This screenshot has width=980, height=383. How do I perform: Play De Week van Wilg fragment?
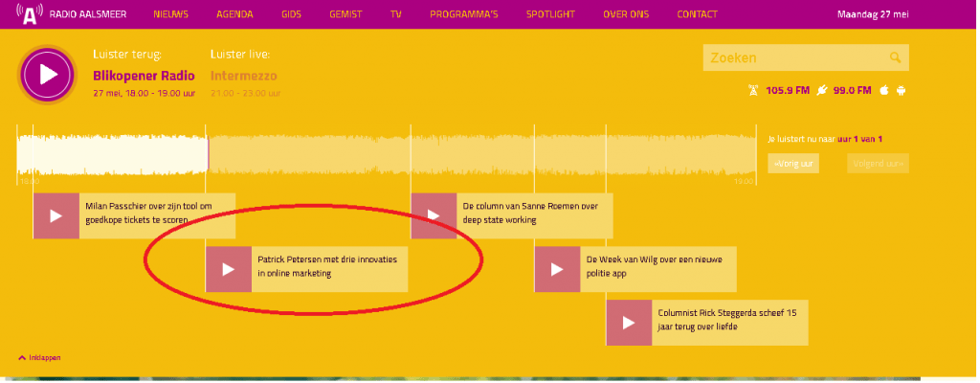(557, 269)
